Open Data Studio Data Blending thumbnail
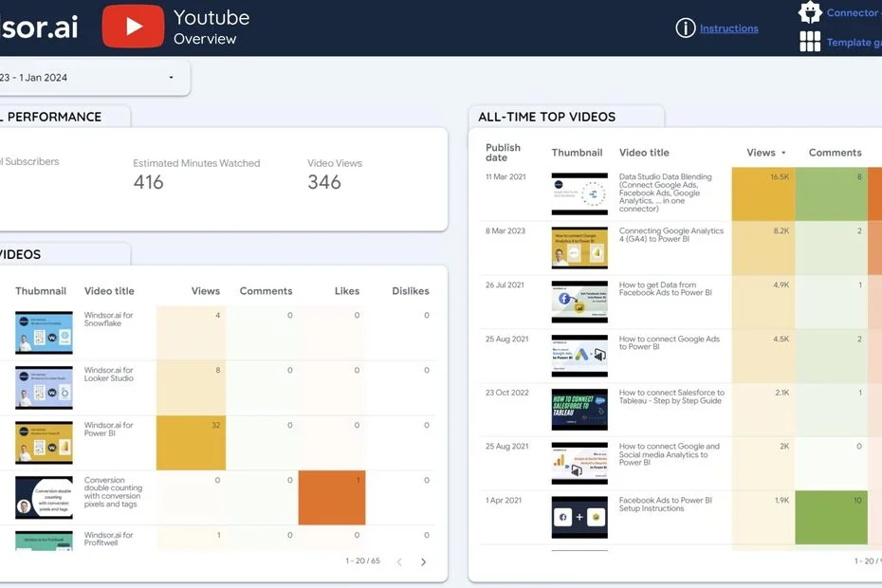 click(x=579, y=193)
